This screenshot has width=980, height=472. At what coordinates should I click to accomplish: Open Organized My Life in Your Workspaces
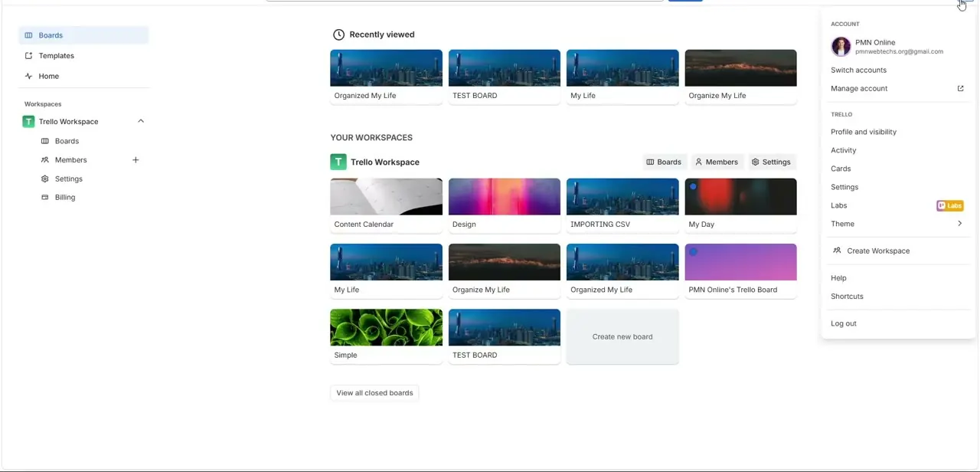(x=622, y=271)
